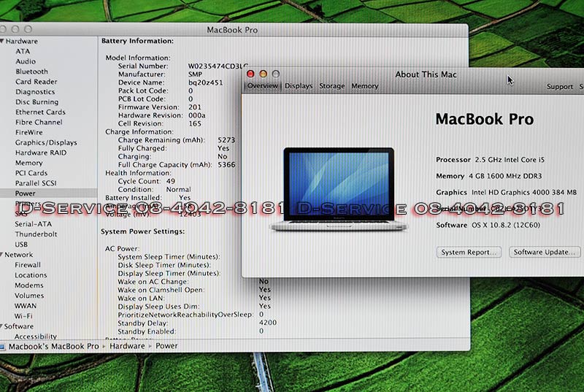This screenshot has width=584, height=392.
Task: Click the Battery Information heading
Action: (x=137, y=41)
